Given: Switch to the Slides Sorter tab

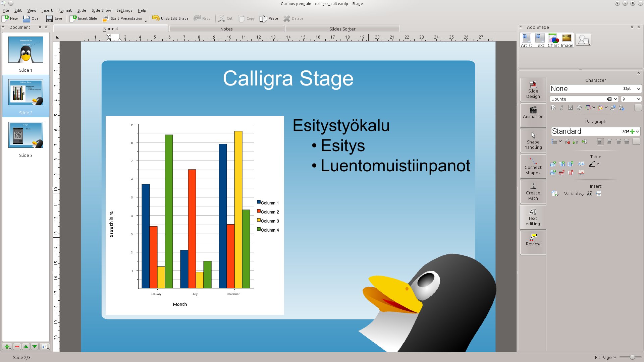Looking at the screenshot, I should [342, 29].
